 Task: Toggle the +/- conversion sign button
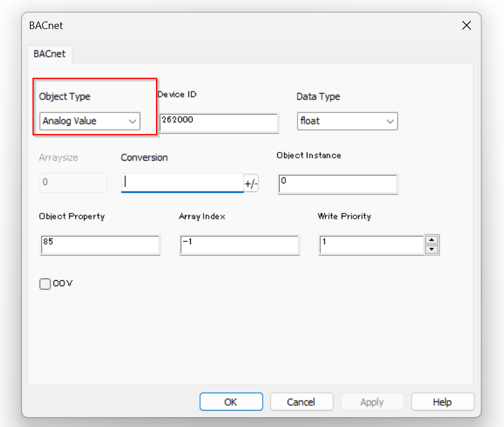(251, 183)
